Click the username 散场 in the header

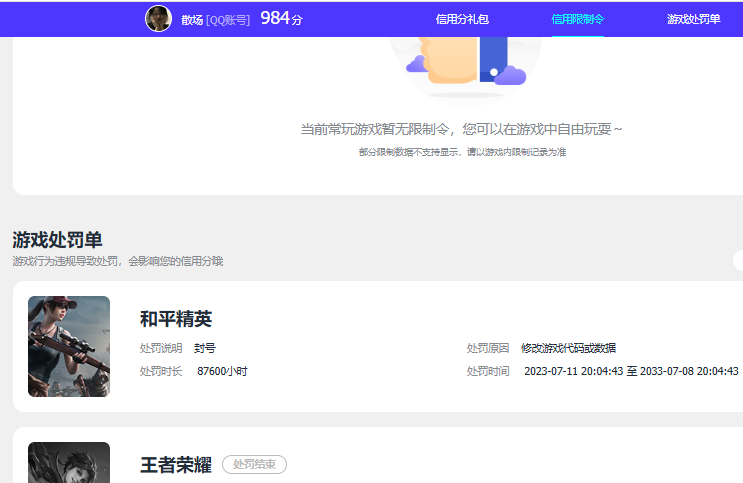pyautogui.click(x=192, y=20)
